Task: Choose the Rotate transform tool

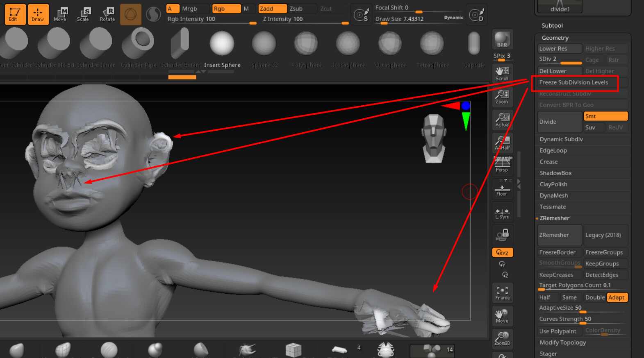Action: click(x=107, y=14)
